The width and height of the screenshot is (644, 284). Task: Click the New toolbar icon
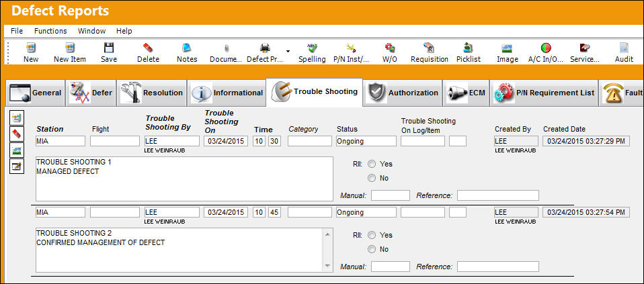[x=31, y=48]
